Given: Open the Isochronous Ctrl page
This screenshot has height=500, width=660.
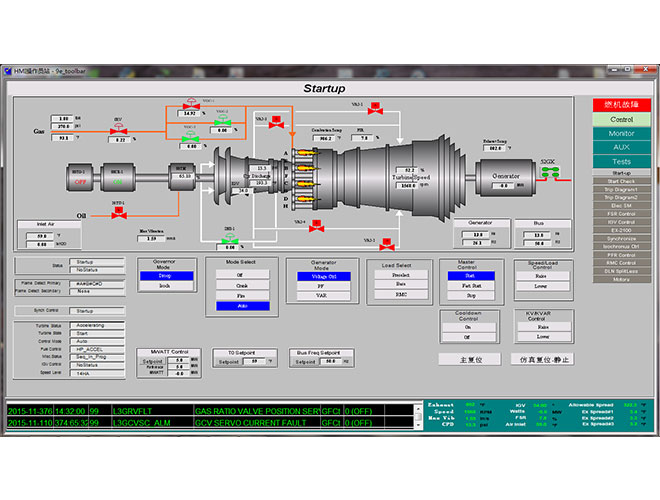Looking at the screenshot, I should pos(621,247).
